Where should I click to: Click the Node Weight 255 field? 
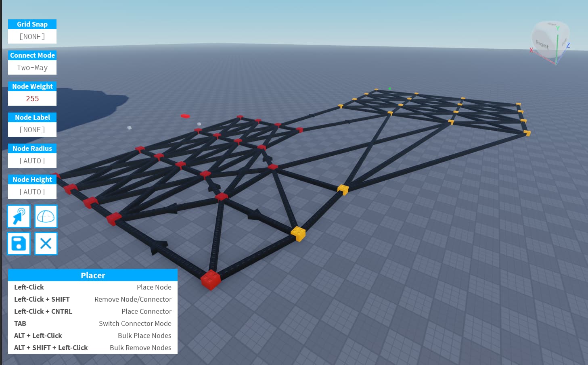[32, 98]
